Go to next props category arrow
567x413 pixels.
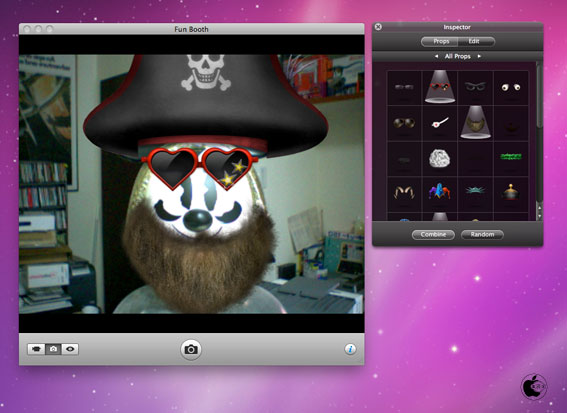pyautogui.click(x=479, y=56)
